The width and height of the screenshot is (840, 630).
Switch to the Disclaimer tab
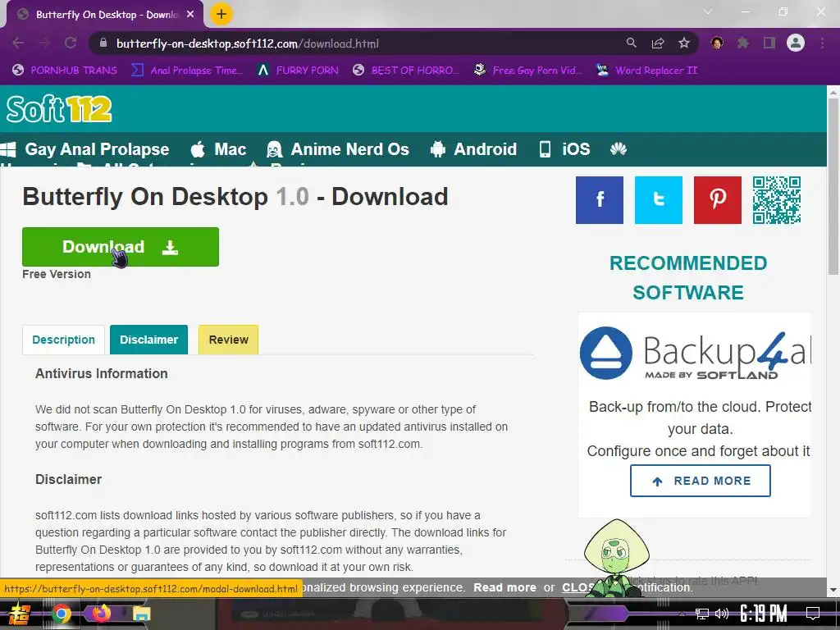[149, 340]
